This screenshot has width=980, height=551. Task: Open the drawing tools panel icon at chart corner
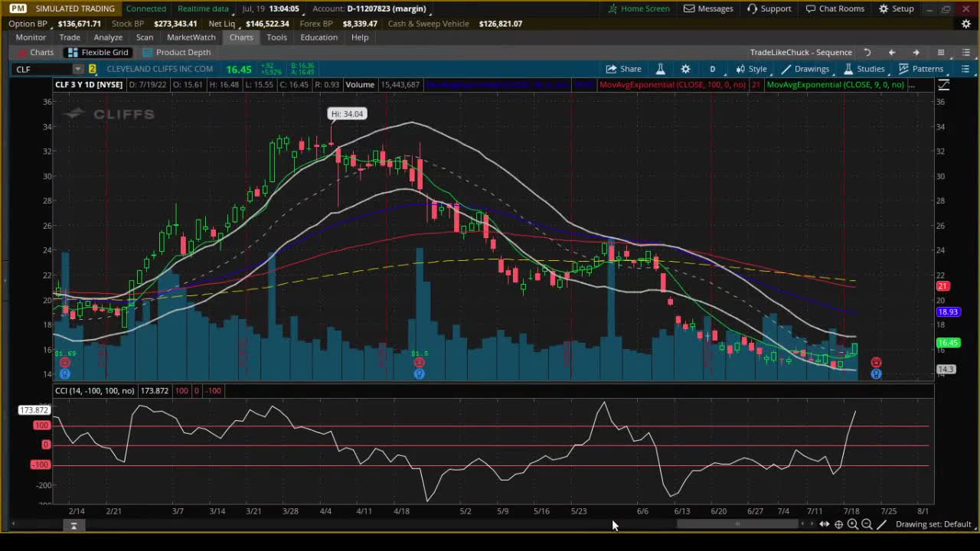point(943,85)
